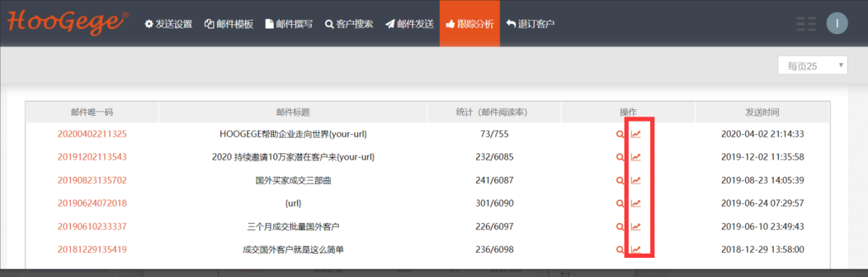Viewport: 868px width, 277px height.
Task: Open the chart icon for email 20181229135419
Action: tap(636, 250)
